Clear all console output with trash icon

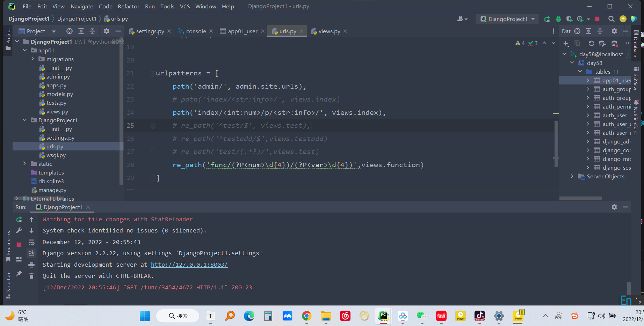pyautogui.click(x=31, y=276)
